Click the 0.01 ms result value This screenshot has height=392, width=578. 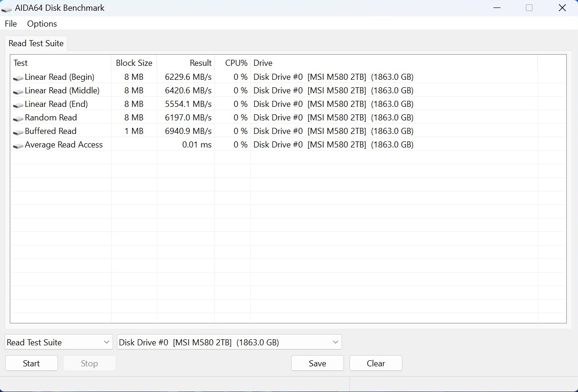197,145
